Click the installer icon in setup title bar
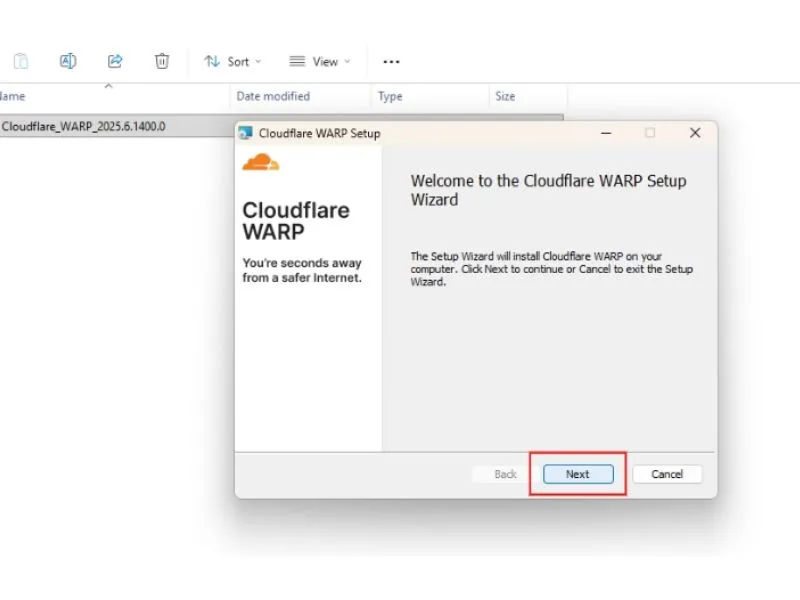 coord(245,133)
